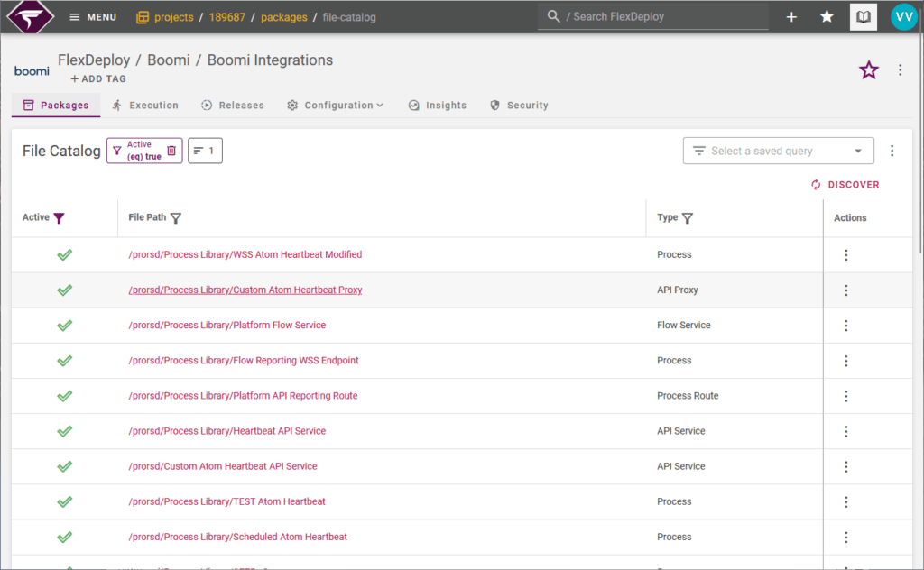Click the DISCOVER button
Screen dimensions: 924x570
(x=845, y=185)
